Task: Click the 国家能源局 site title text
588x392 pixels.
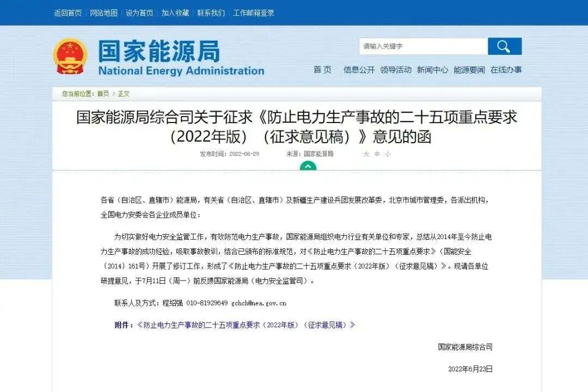Action: point(159,51)
